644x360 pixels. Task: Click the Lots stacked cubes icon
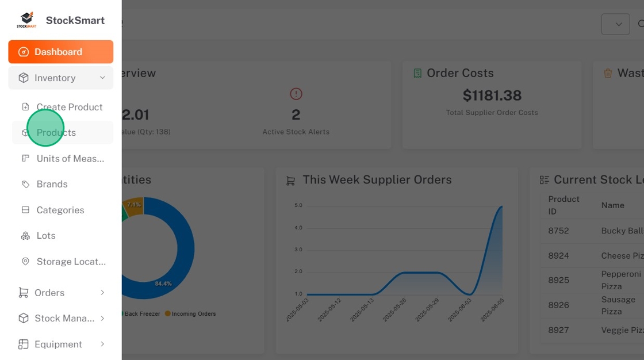25,235
